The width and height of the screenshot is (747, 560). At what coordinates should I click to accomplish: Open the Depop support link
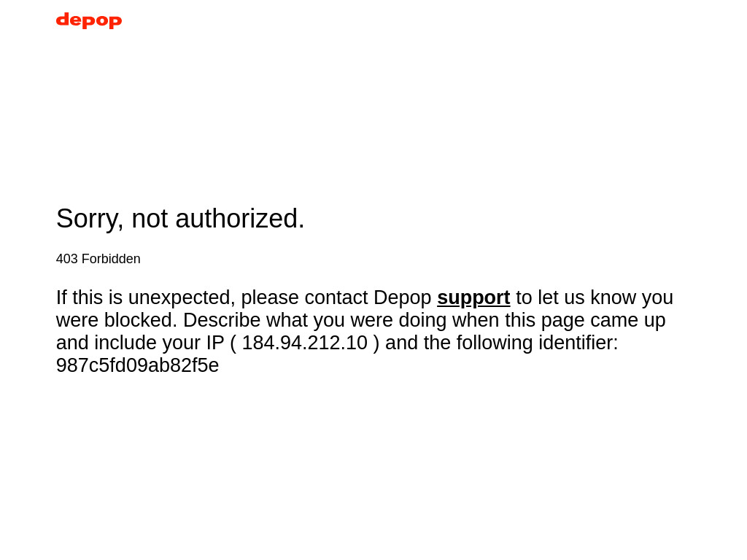pyautogui.click(x=473, y=297)
